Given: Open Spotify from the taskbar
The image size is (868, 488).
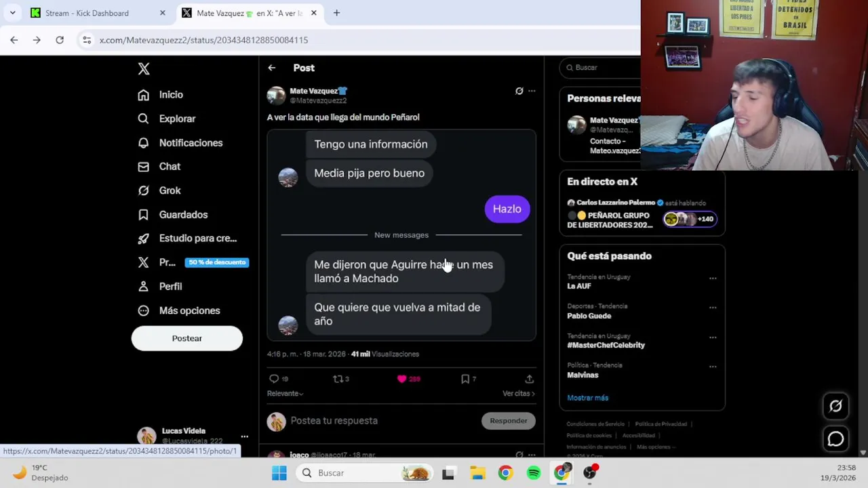Looking at the screenshot, I should point(534,473).
